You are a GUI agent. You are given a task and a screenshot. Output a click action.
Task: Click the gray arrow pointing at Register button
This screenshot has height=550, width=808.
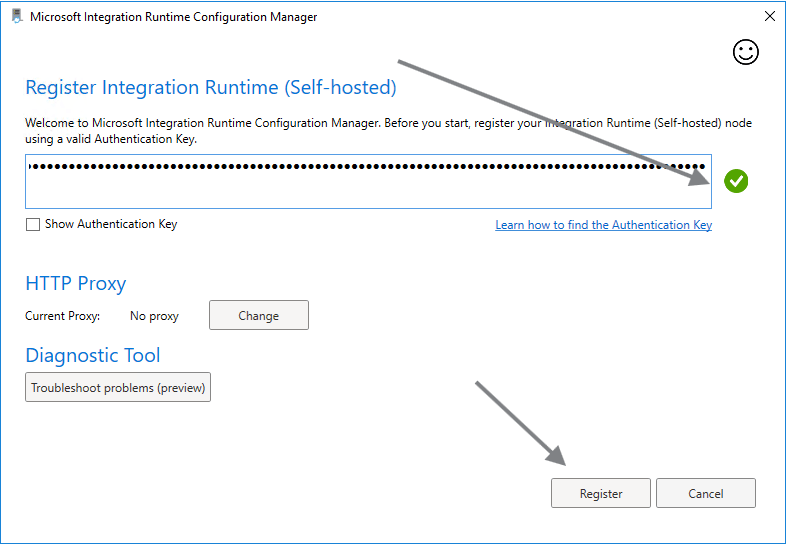point(522,424)
